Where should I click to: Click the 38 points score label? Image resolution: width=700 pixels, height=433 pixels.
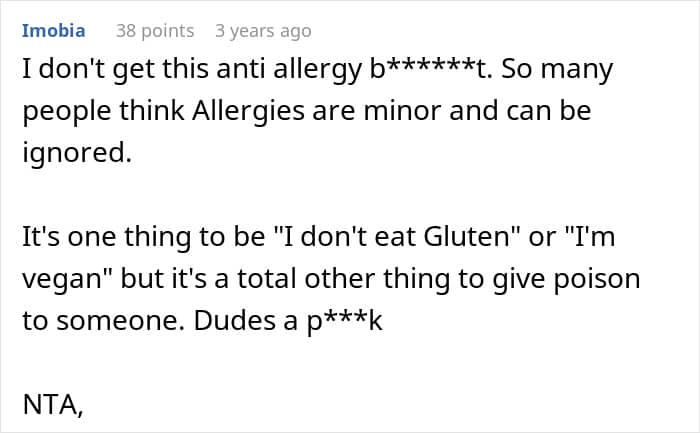coord(155,31)
